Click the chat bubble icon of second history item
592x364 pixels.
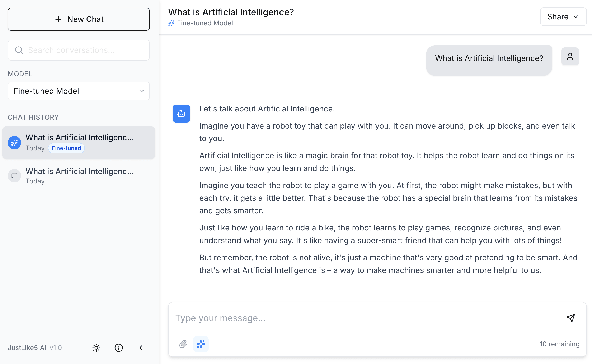click(x=14, y=176)
